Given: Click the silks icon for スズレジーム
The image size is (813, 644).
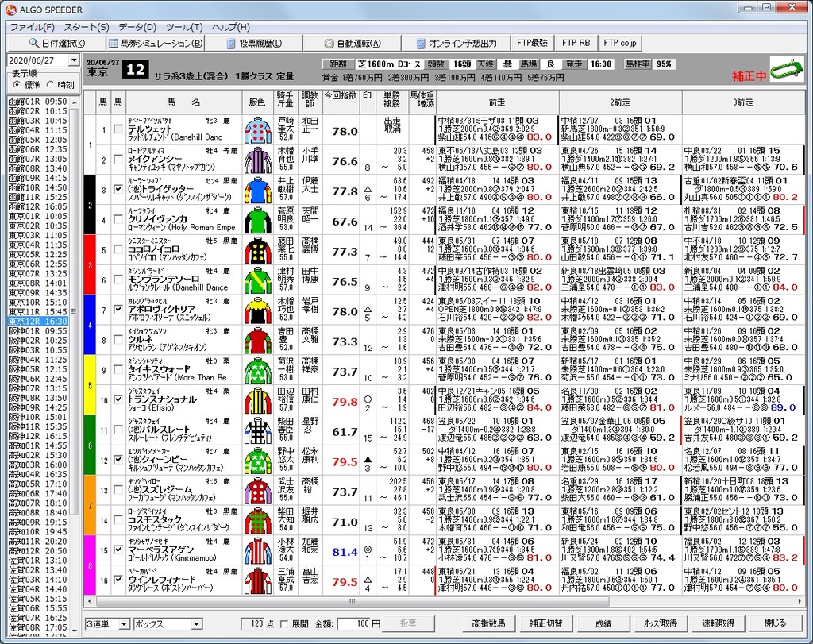Looking at the screenshot, I should pyautogui.click(x=258, y=491).
